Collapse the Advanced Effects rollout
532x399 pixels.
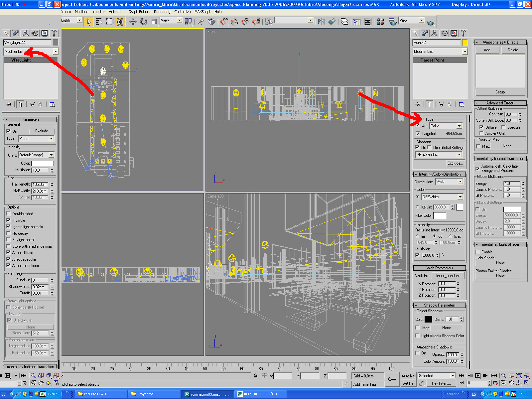500,103
